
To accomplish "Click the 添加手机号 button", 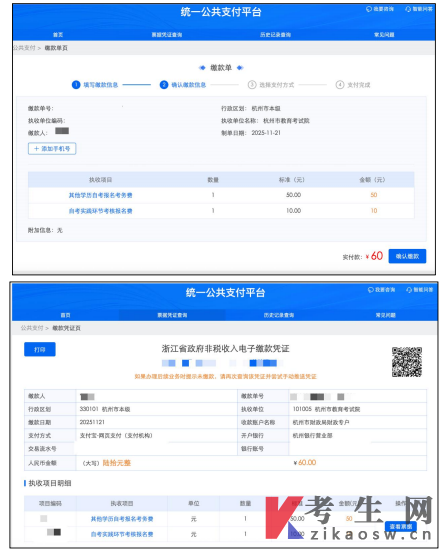I will [52, 148].
